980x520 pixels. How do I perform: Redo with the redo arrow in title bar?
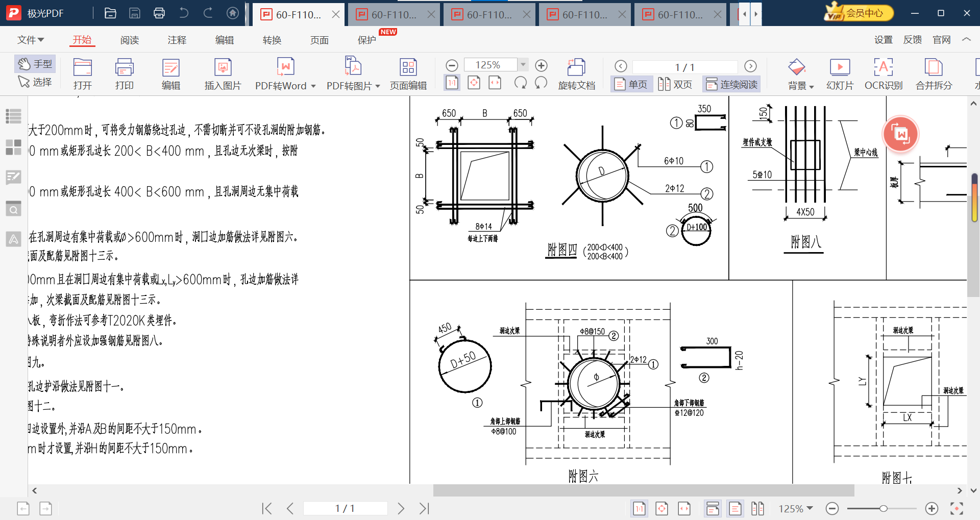[x=208, y=13]
